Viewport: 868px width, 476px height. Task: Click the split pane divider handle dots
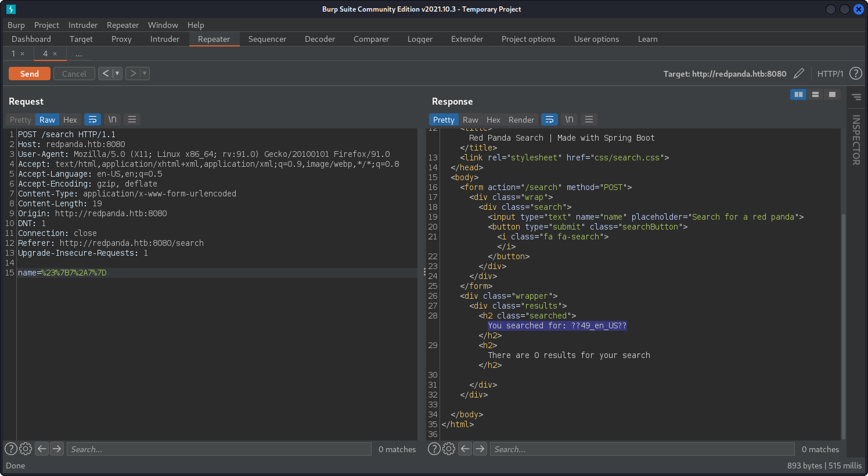(424, 272)
